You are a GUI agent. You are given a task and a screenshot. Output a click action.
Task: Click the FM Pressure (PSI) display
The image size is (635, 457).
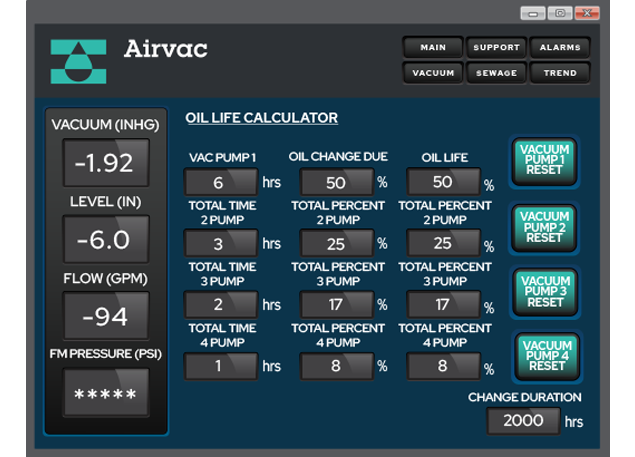106,394
